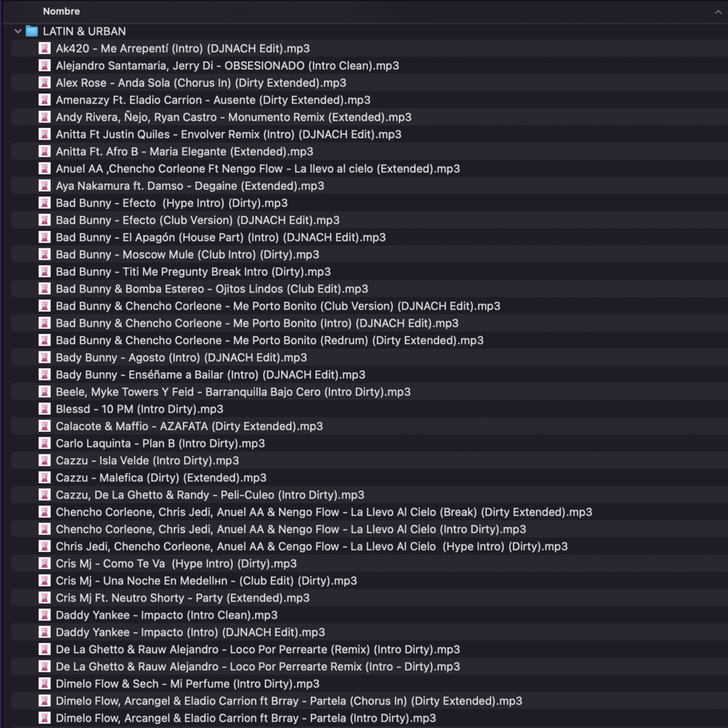Click mp3 icon for Cris Mj - Como Te Va
Screen dimensions: 728x728
point(45,564)
